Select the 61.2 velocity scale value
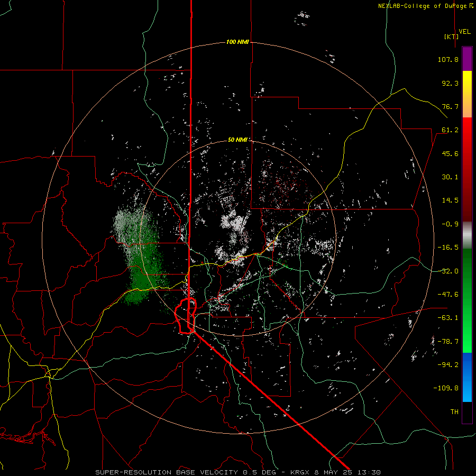This screenshot has width=476, height=476. click(450, 130)
